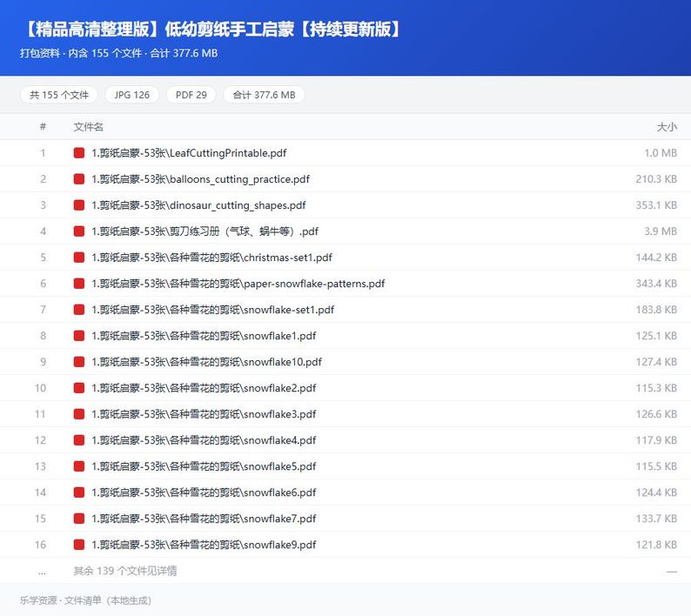
Task: Click size value 1.0 MB
Action: [x=661, y=153]
